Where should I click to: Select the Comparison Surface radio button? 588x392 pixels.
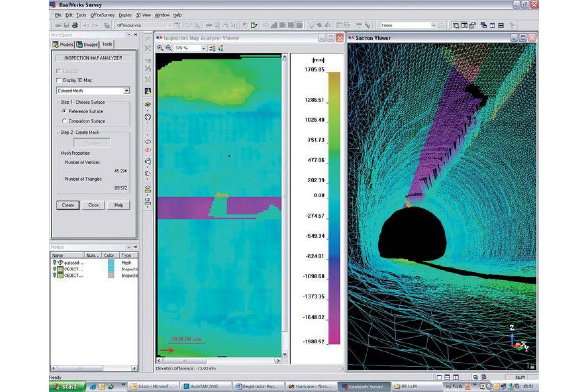[x=64, y=121]
